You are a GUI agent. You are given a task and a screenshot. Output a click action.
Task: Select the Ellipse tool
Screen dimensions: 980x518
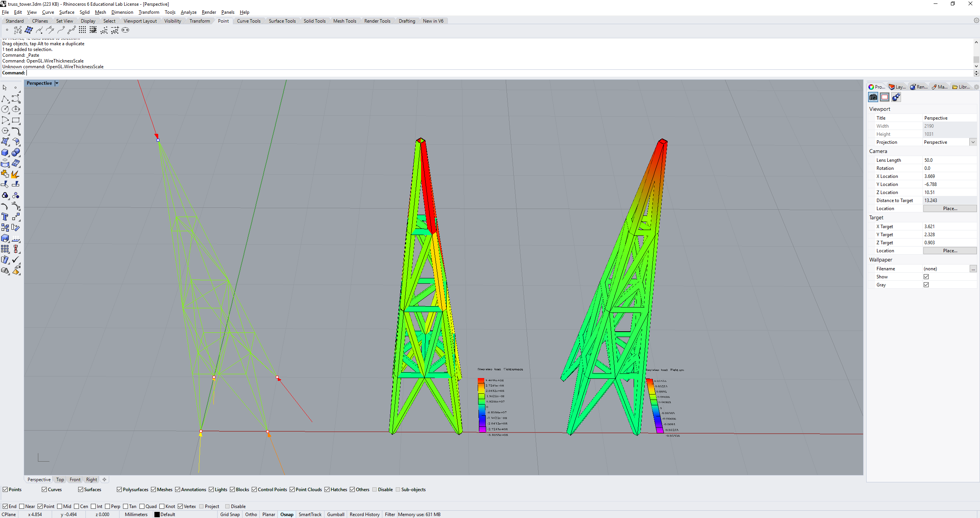click(x=16, y=109)
